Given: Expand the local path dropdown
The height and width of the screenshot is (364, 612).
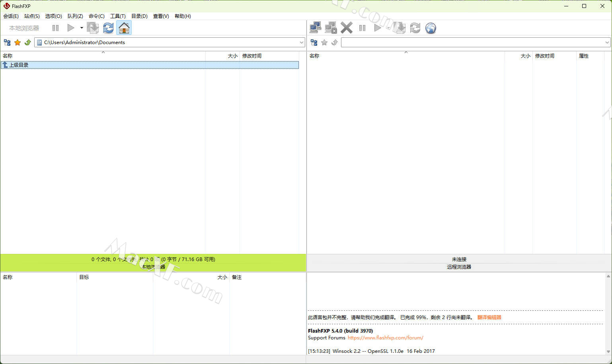Looking at the screenshot, I should pos(301,43).
